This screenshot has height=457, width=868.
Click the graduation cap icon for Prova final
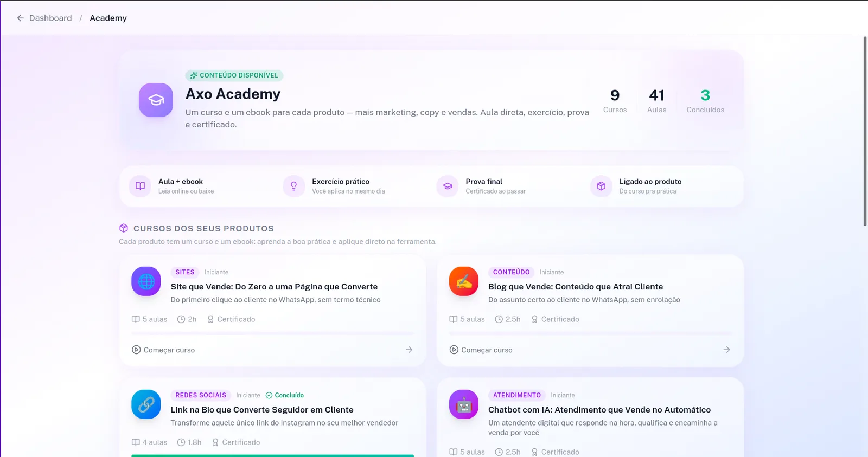pos(448,186)
